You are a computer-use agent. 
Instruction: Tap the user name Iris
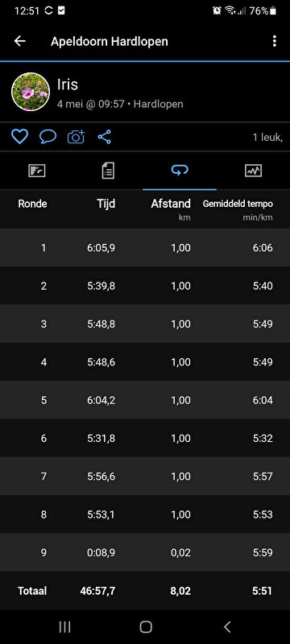(68, 85)
